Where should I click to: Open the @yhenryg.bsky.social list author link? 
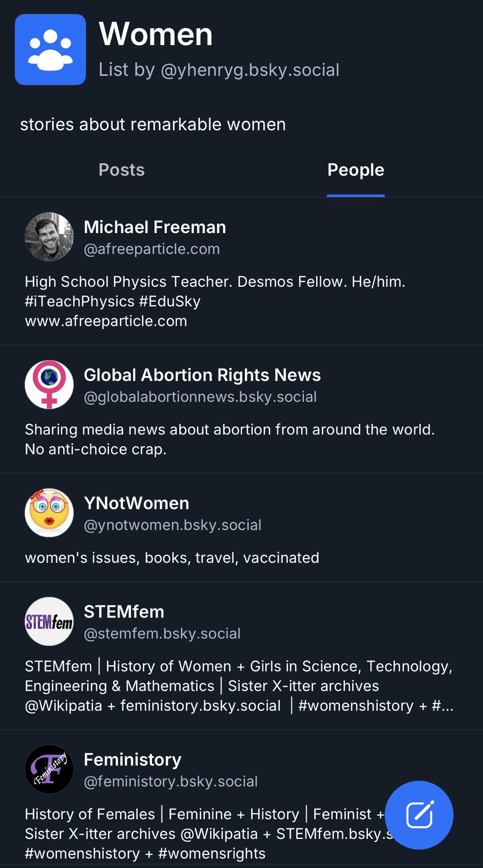tap(250, 70)
